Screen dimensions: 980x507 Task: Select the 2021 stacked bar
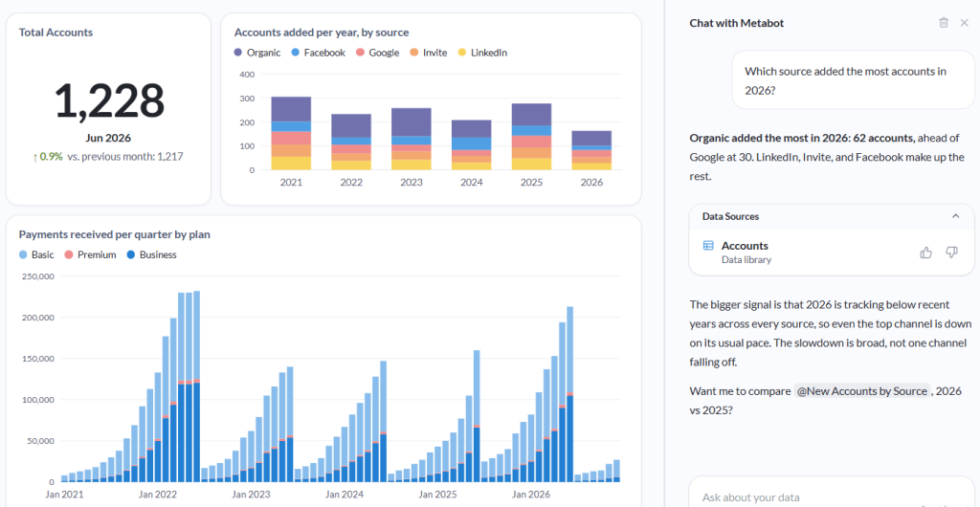[x=291, y=133]
